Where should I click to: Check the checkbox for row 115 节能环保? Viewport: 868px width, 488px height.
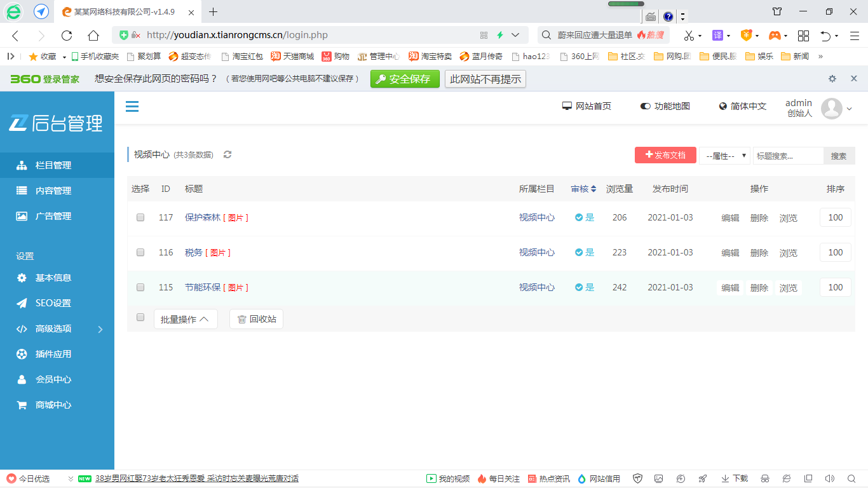click(x=140, y=287)
